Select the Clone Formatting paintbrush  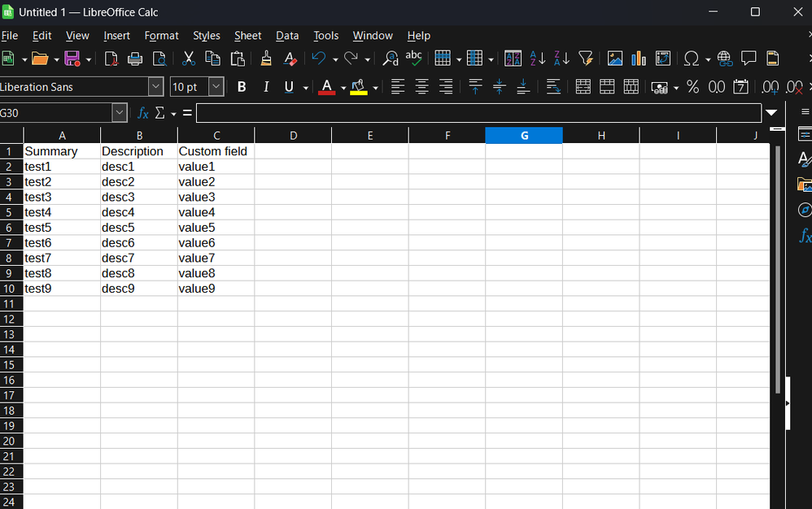click(x=266, y=59)
